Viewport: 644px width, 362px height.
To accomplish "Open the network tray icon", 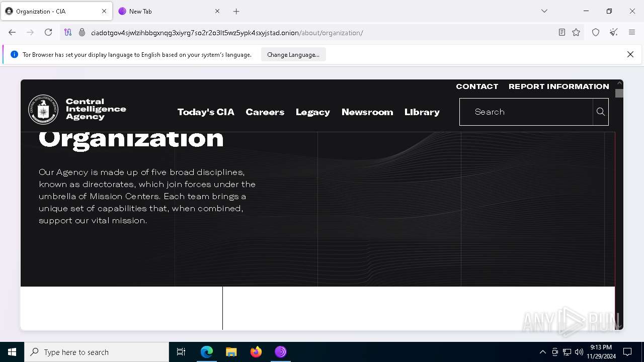I will click(x=567, y=352).
